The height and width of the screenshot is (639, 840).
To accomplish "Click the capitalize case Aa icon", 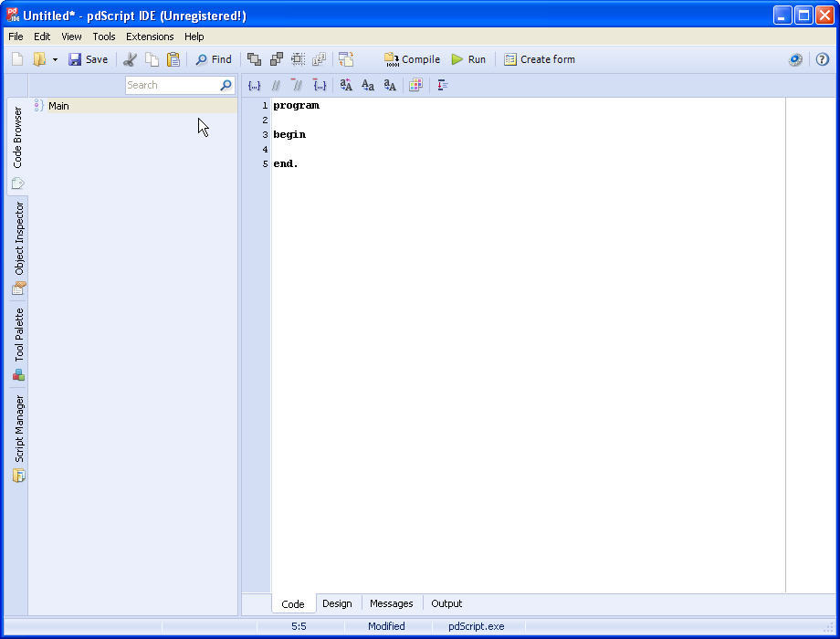I will (x=368, y=85).
